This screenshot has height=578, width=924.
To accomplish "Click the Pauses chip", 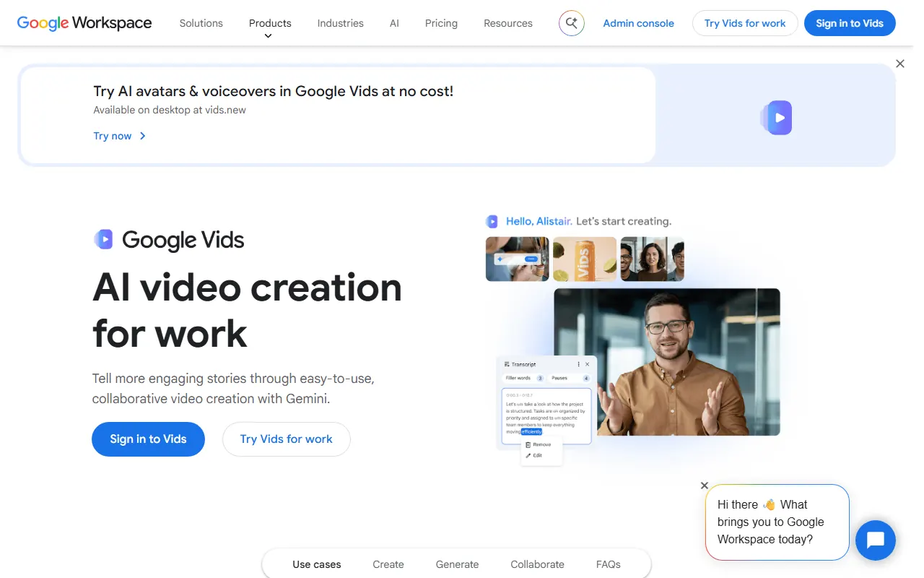I will click(570, 378).
